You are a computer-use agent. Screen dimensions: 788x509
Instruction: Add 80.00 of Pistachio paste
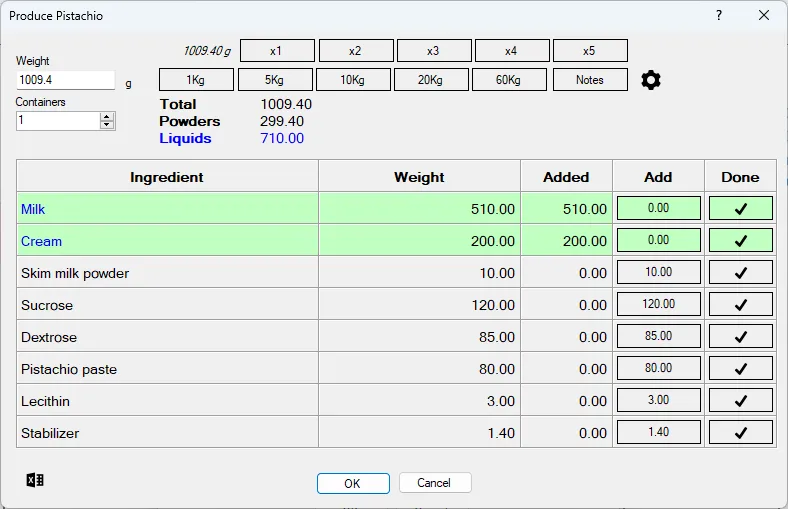point(658,368)
